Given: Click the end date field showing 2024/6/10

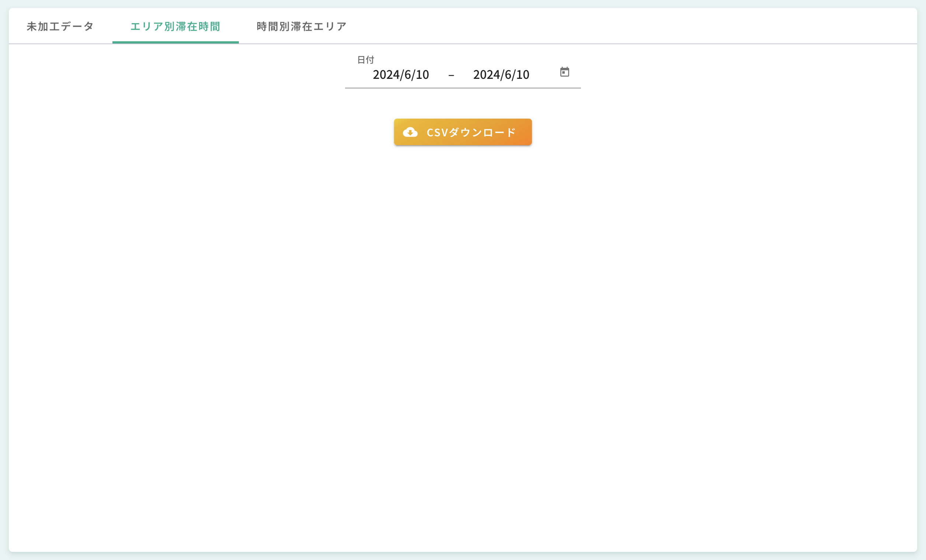Looking at the screenshot, I should tap(501, 74).
